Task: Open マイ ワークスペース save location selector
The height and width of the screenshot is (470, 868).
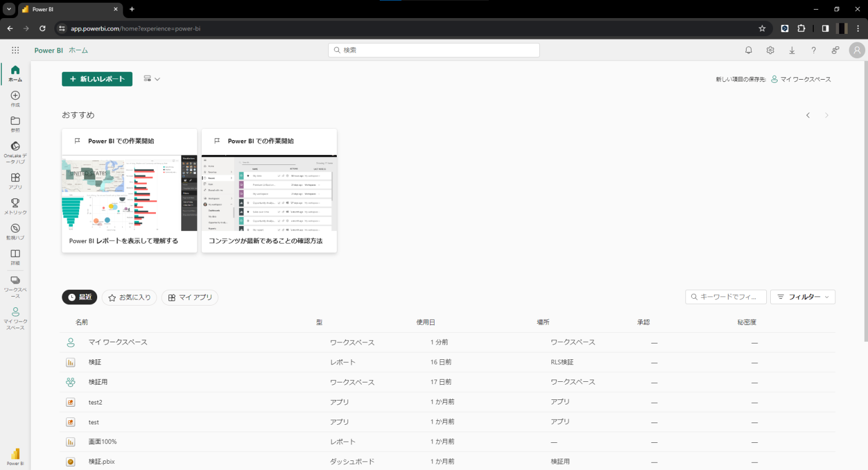Action: point(801,80)
